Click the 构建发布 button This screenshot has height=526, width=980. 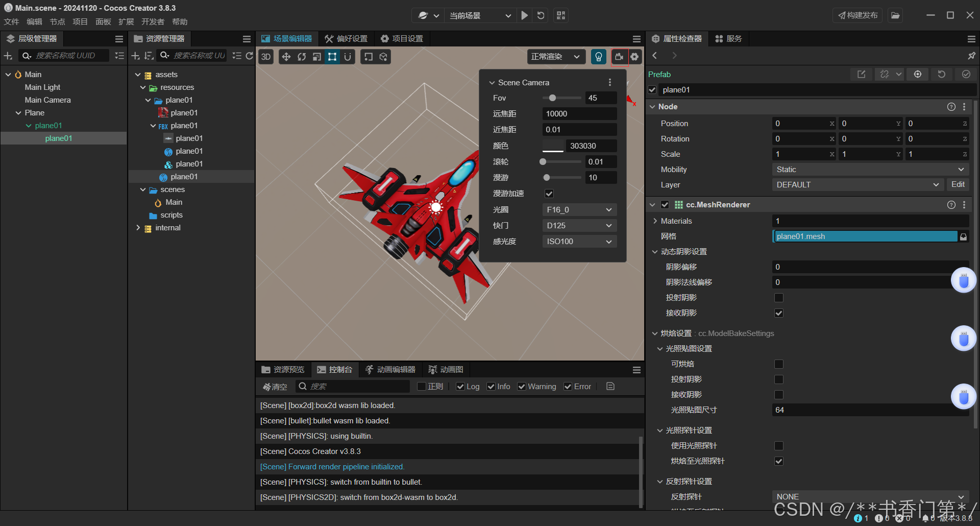click(857, 15)
